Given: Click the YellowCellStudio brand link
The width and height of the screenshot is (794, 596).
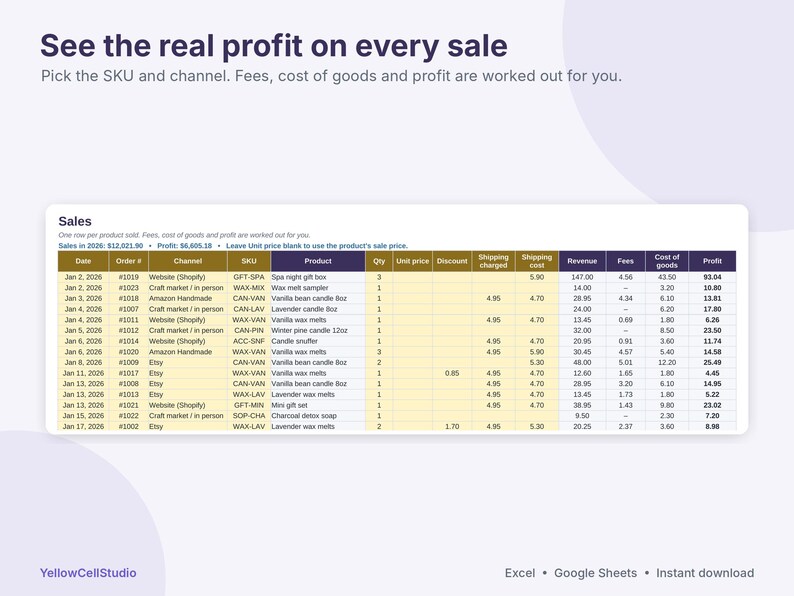Looking at the screenshot, I should tap(88, 573).
